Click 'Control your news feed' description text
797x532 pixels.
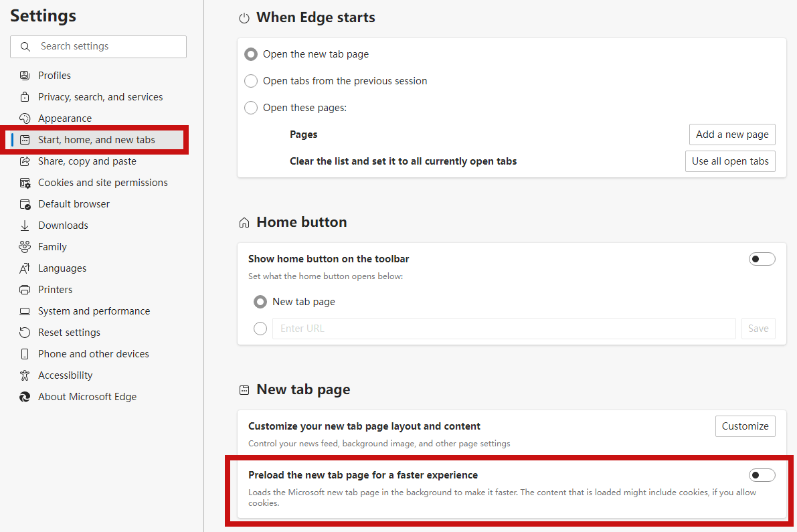(x=379, y=444)
